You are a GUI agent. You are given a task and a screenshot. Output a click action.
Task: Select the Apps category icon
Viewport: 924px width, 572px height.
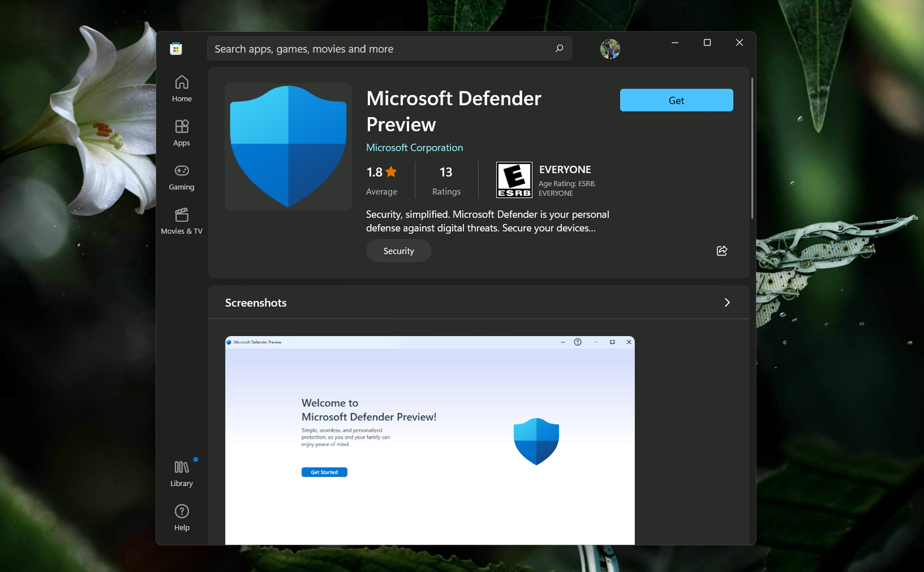click(x=181, y=132)
